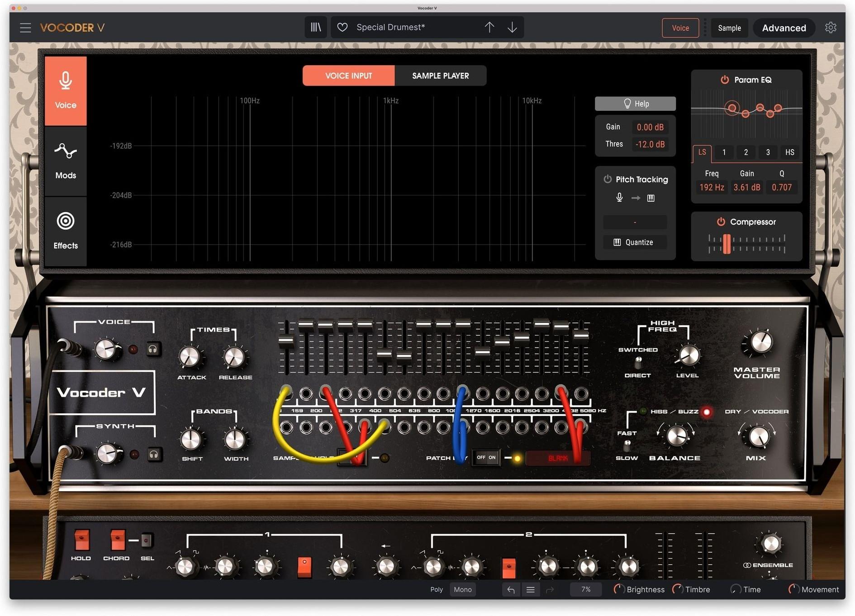Switch to the SAMPLE PLAYER tab

click(x=440, y=76)
